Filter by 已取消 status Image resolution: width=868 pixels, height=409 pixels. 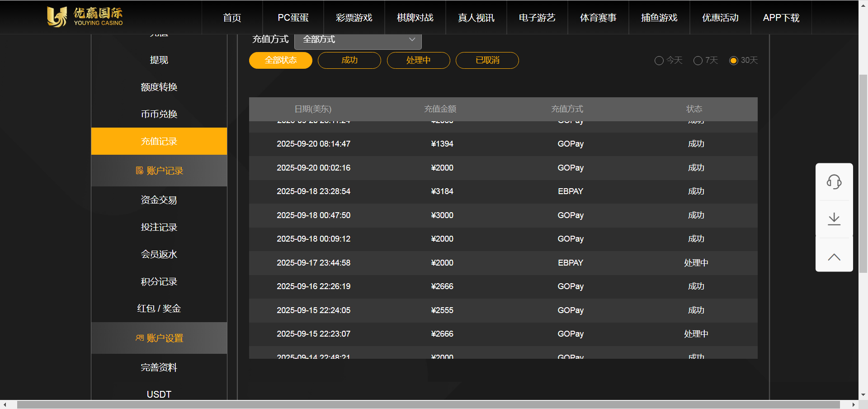coord(487,61)
